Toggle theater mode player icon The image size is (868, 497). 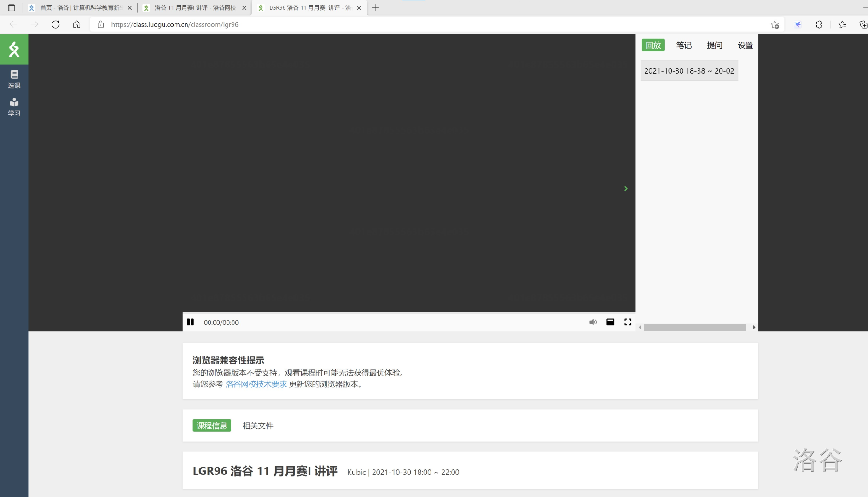pyautogui.click(x=610, y=322)
